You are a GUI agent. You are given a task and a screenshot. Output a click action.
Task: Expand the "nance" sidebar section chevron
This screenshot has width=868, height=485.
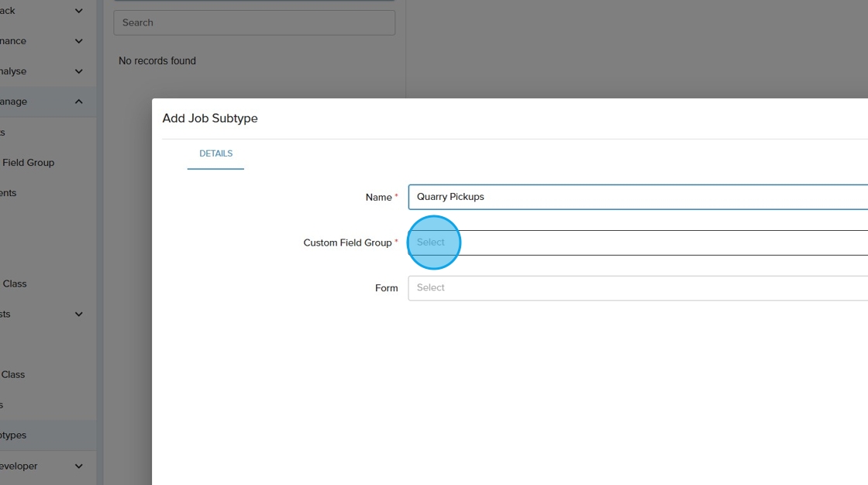pos(78,41)
